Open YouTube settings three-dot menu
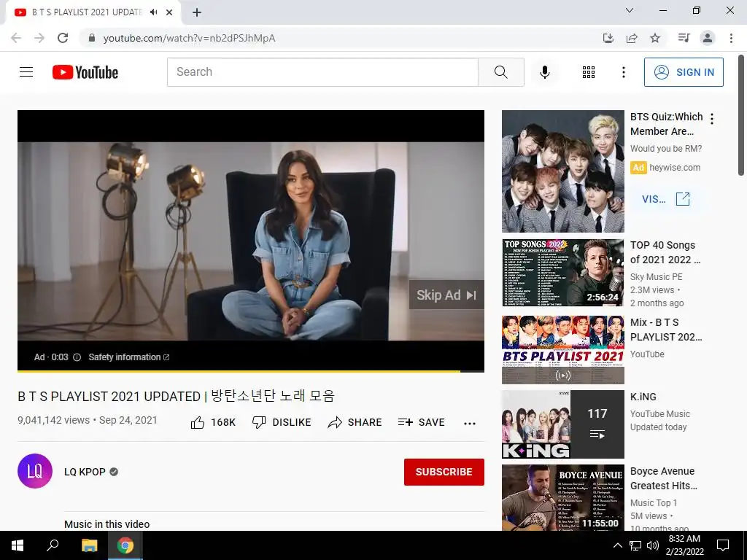 (x=623, y=72)
